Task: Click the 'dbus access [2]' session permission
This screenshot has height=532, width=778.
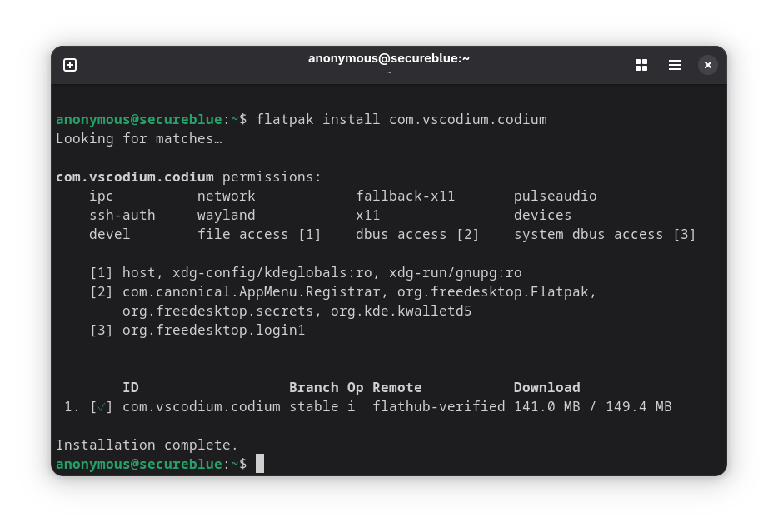Action: click(418, 235)
